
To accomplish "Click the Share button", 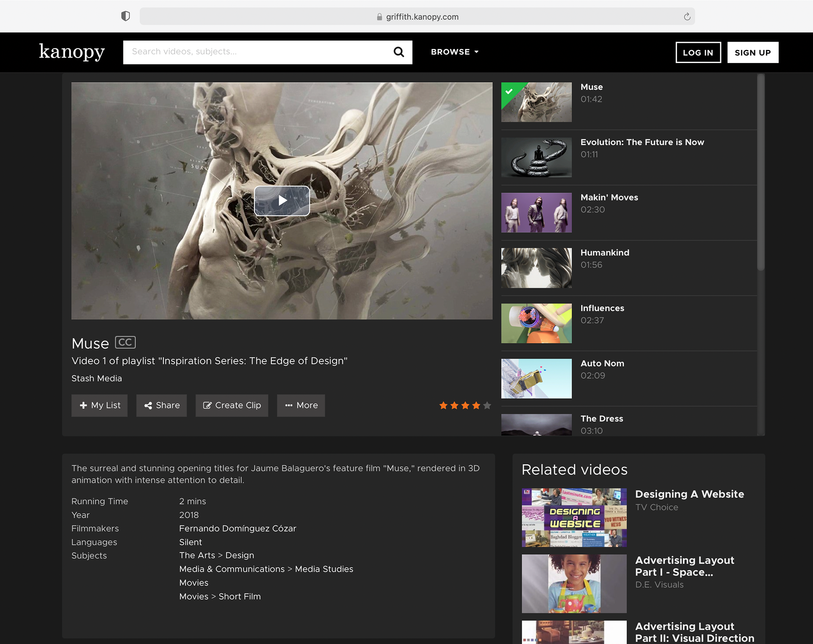I will (161, 406).
